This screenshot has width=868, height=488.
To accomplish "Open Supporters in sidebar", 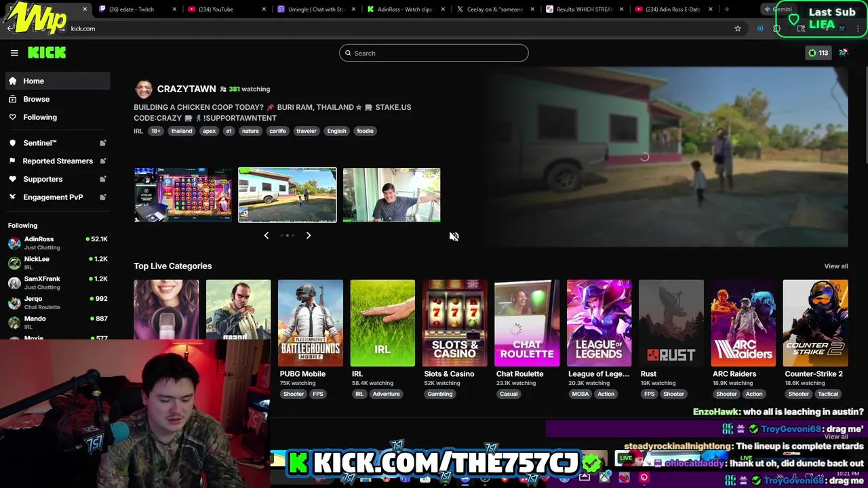I will pyautogui.click(x=43, y=179).
